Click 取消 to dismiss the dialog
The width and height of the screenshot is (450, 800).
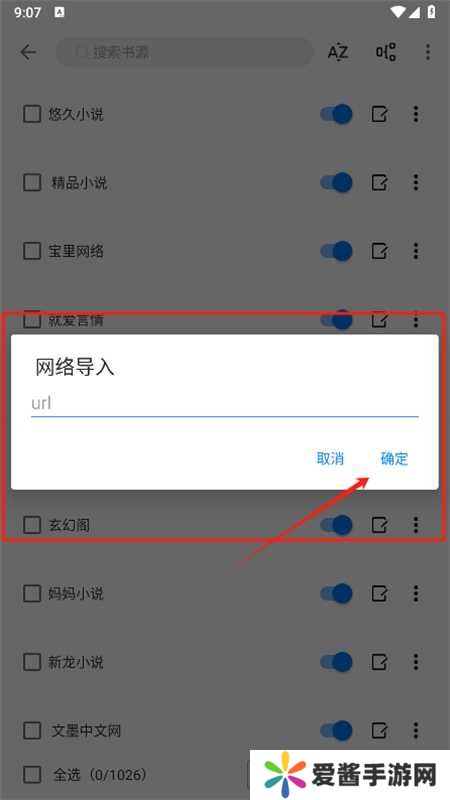coord(330,459)
